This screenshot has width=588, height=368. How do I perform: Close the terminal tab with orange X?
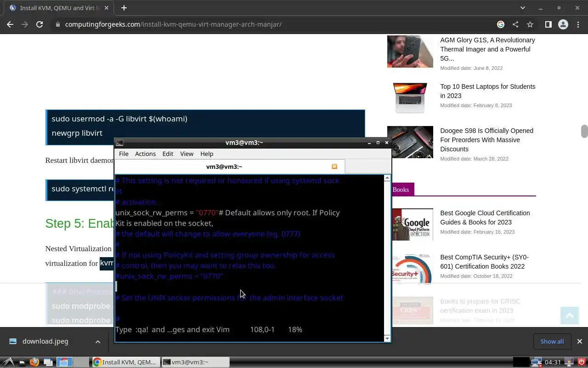point(334,167)
